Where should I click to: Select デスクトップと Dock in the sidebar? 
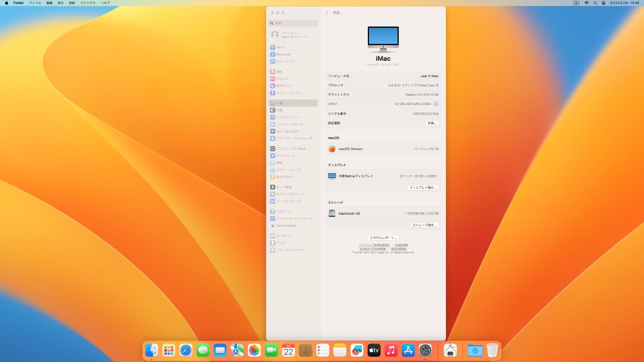click(293, 149)
